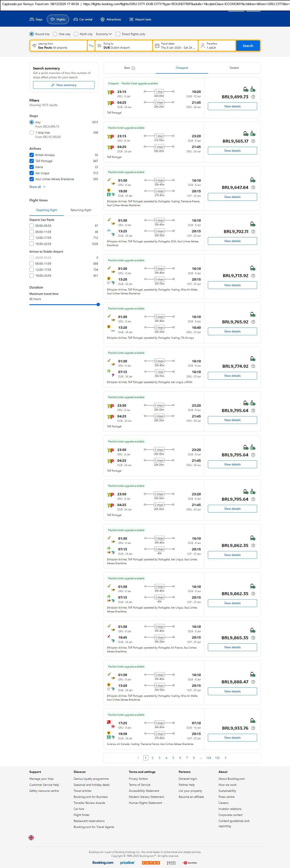Enable the Direct flights only checkbox

118,34
